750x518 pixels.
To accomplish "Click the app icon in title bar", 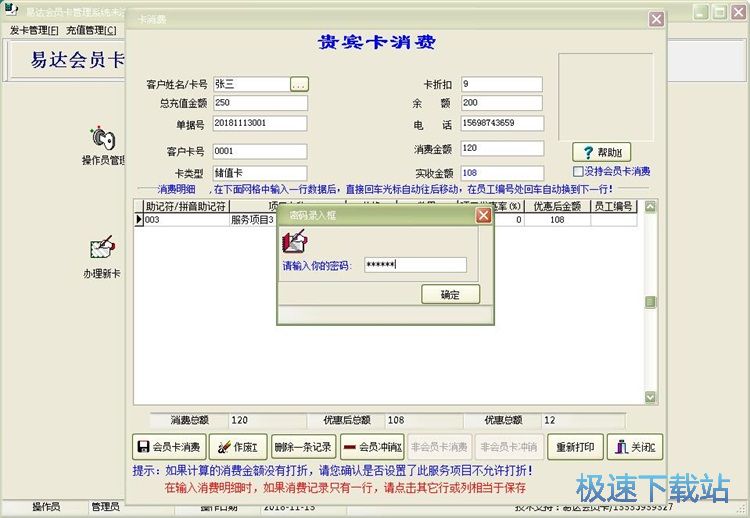I will point(11,10).
